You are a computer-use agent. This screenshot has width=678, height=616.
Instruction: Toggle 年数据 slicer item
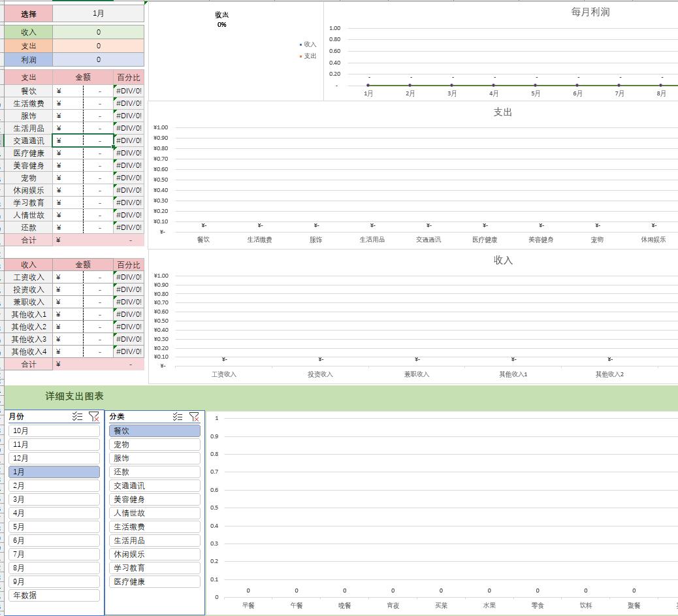click(54, 595)
